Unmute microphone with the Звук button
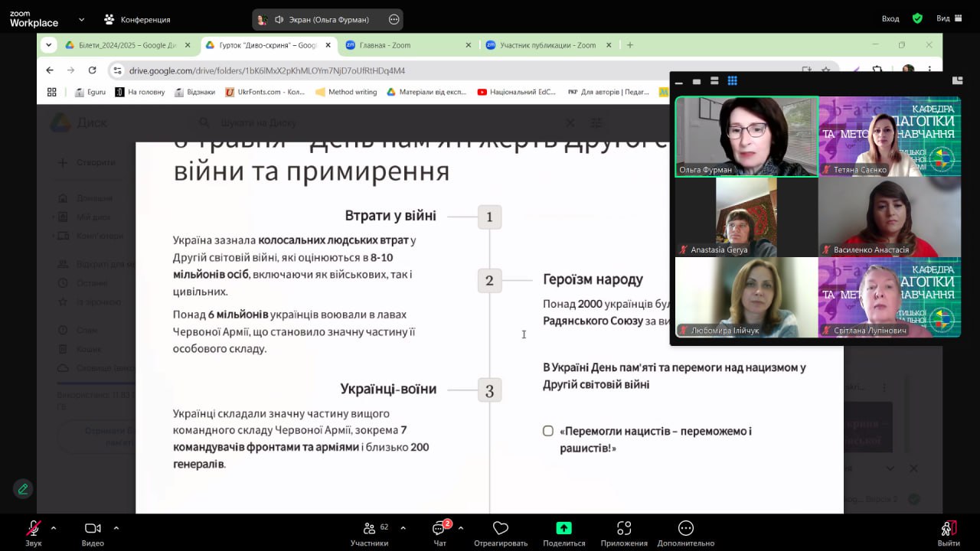980x551 pixels. (x=33, y=529)
